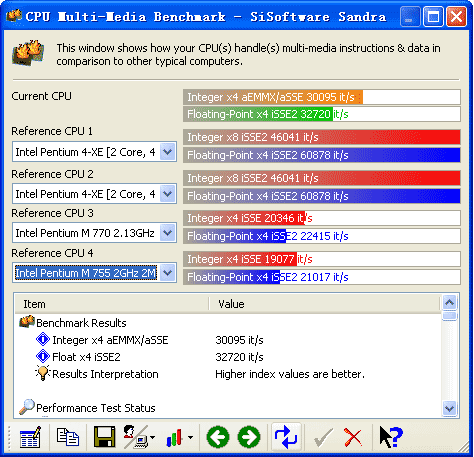Minimize the benchmark window
This screenshot has width=474, height=457.
[x=409, y=16]
